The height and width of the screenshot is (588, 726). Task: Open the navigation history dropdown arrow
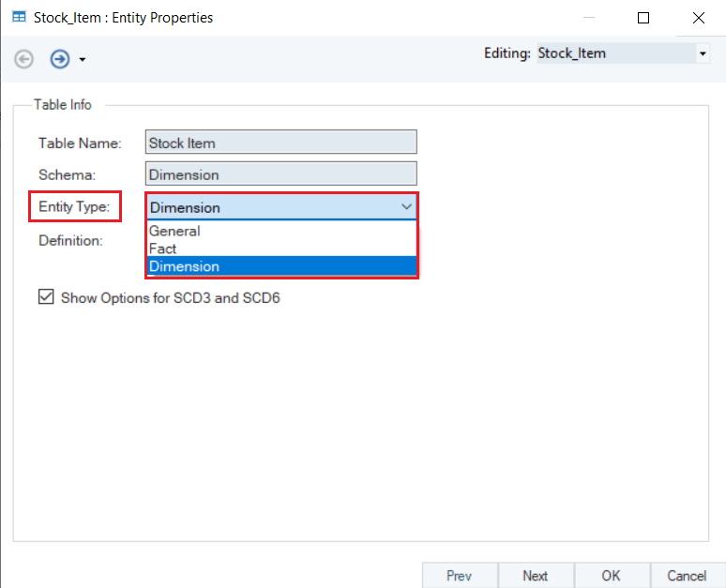point(83,60)
